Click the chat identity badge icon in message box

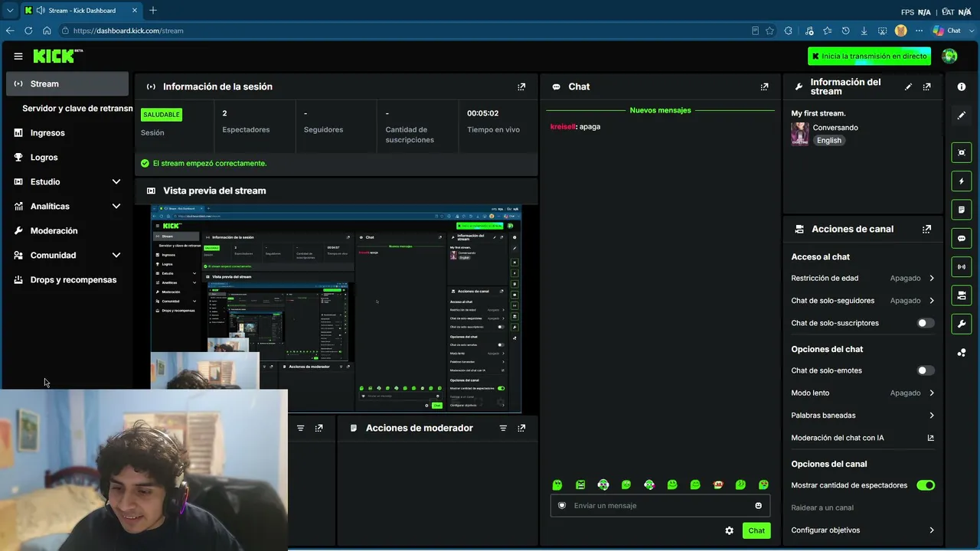point(562,505)
